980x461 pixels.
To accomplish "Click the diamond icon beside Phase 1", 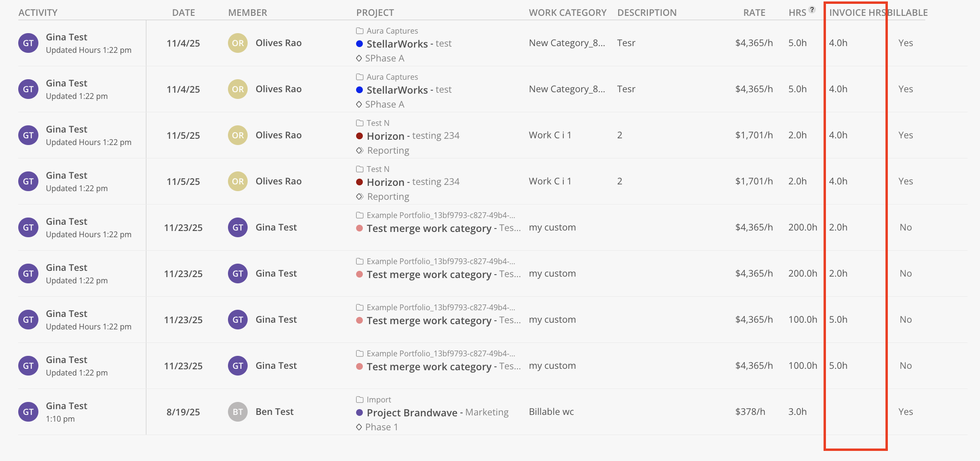I will point(359,427).
